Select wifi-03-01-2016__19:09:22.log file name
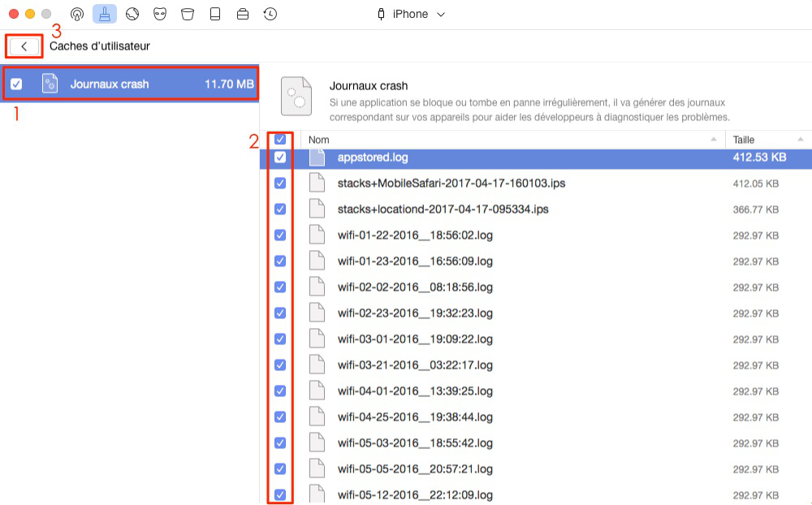 (x=415, y=339)
